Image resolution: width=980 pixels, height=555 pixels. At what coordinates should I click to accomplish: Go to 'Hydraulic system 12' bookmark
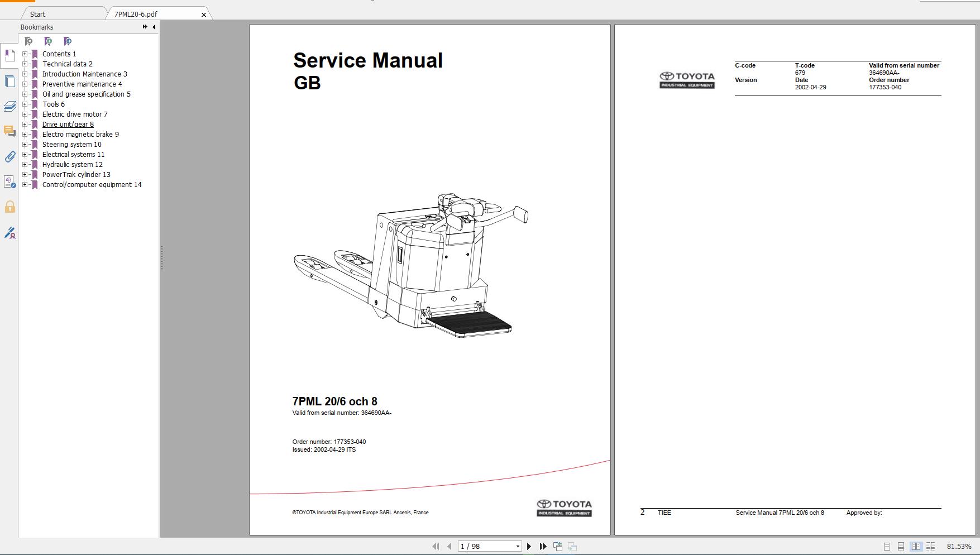pyautogui.click(x=73, y=165)
